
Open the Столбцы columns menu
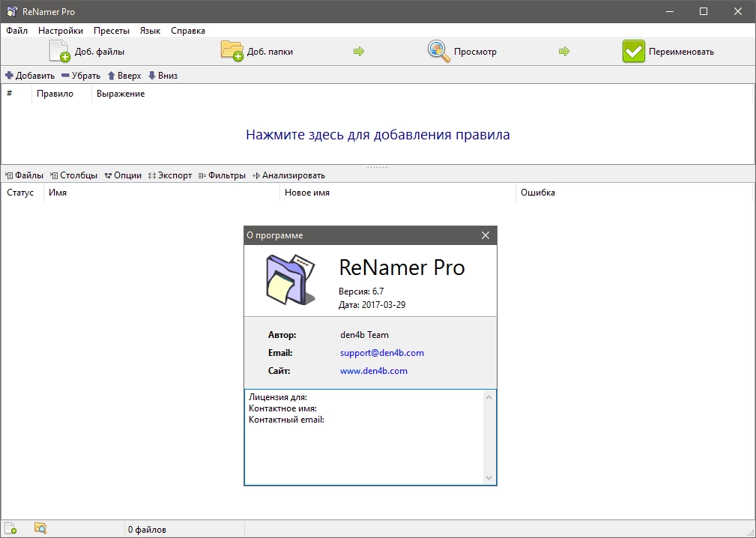pyautogui.click(x=73, y=175)
